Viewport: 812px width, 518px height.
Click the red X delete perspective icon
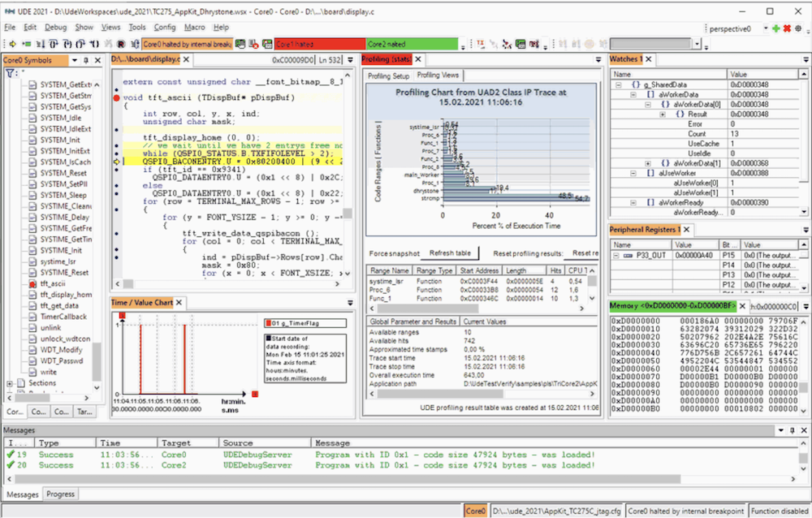[x=787, y=28]
